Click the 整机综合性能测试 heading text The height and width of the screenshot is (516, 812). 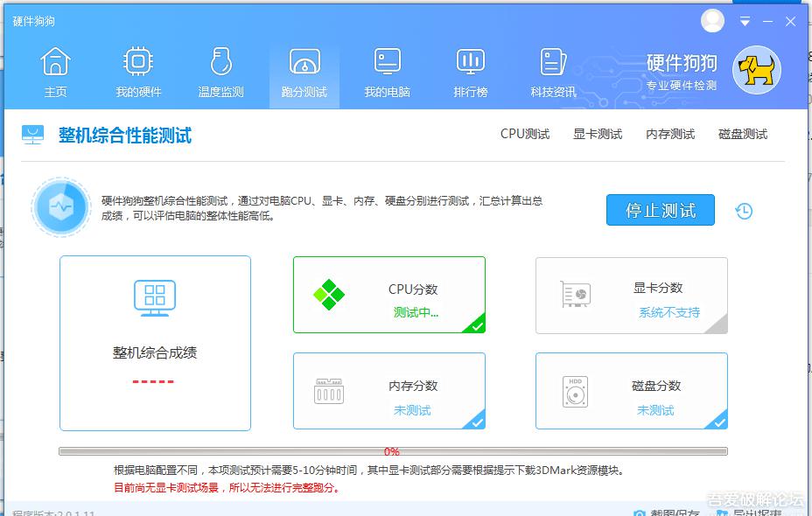(x=125, y=135)
